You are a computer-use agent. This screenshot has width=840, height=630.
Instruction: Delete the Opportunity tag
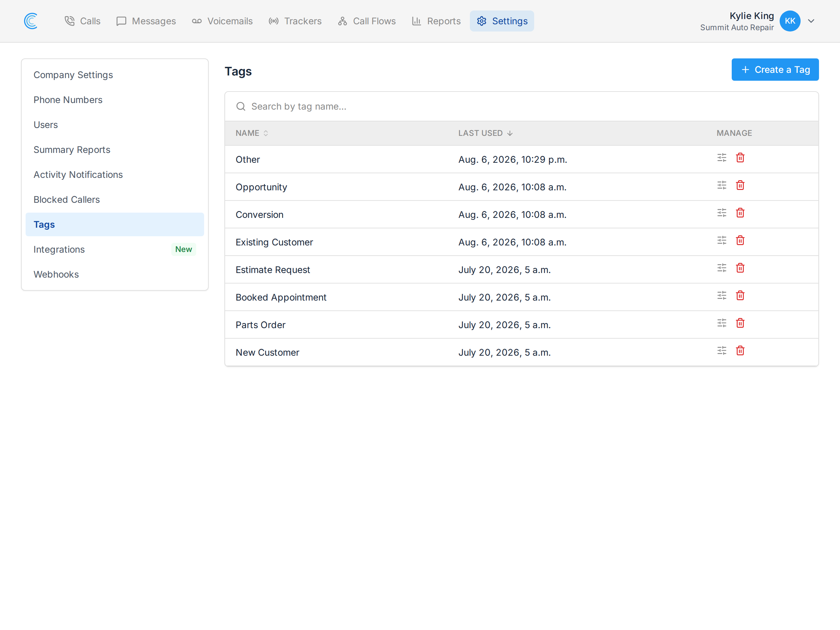click(x=740, y=185)
